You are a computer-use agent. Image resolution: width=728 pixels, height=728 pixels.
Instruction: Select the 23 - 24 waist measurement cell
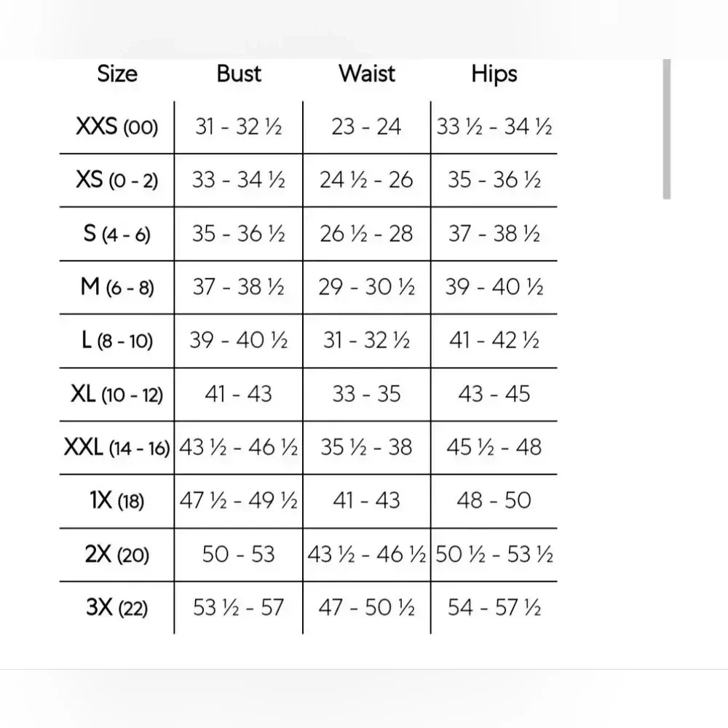366,126
